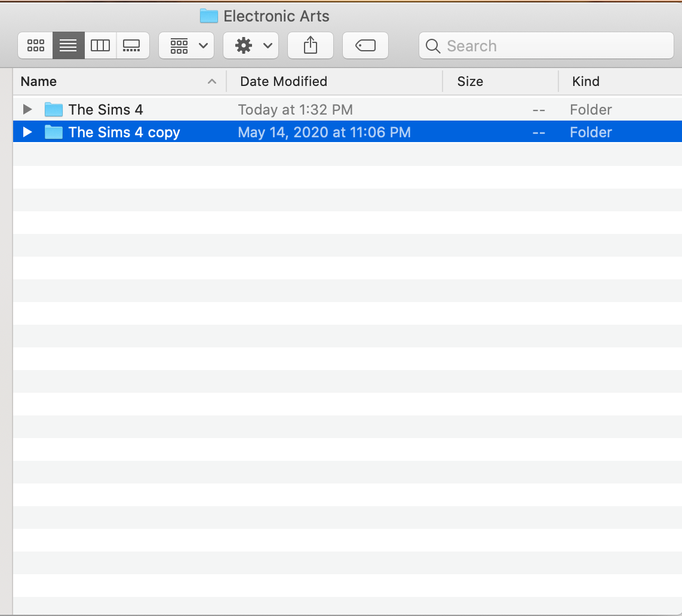
Task: Click the Search field
Action: pos(546,45)
